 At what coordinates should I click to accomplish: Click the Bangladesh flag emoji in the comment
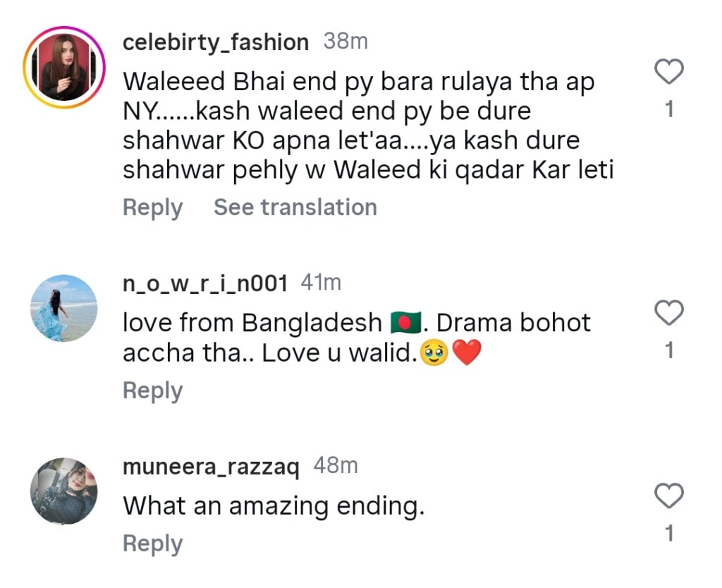[407, 321]
